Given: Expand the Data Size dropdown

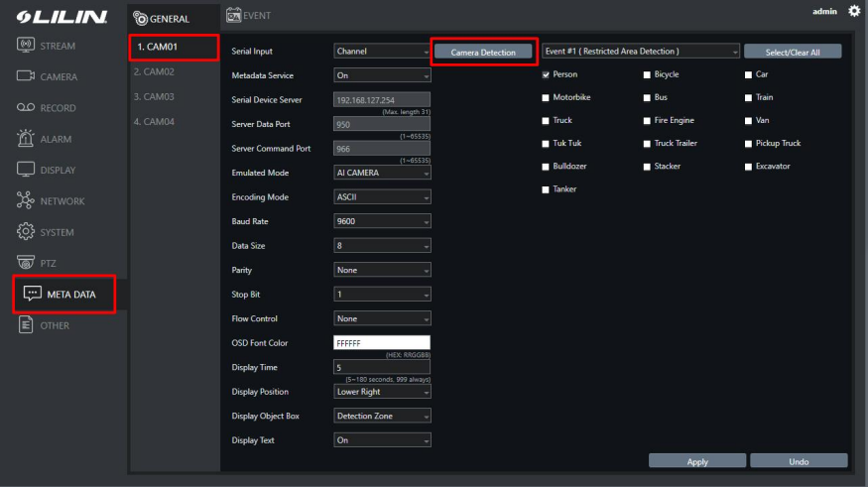Looking at the screenshot, I should click(382, 246).
